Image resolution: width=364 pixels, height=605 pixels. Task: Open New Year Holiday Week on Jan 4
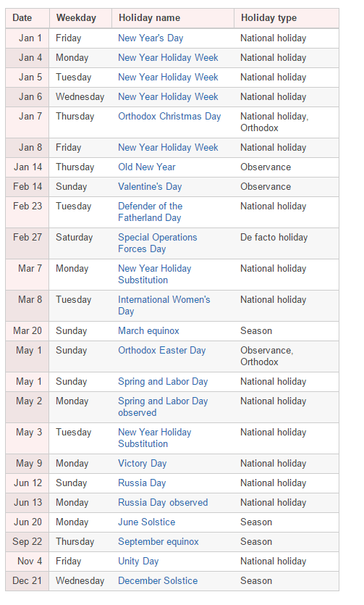coord(168,58)
